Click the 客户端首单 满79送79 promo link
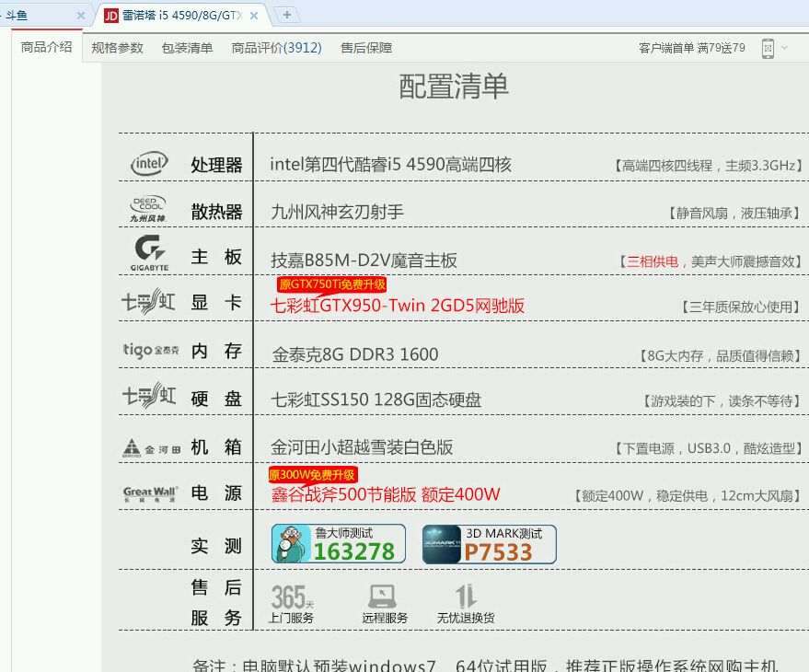 pyautogui.click(x=692, y=48)
